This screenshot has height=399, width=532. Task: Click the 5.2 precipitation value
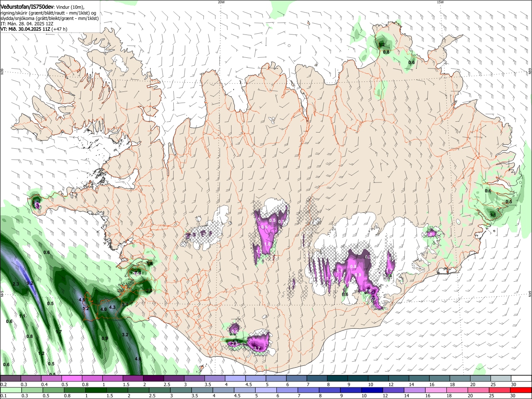coord(86,309)
